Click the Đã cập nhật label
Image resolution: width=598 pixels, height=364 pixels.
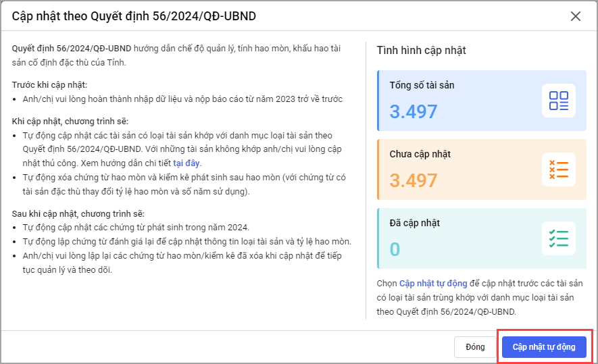click(x=415, y=223)
